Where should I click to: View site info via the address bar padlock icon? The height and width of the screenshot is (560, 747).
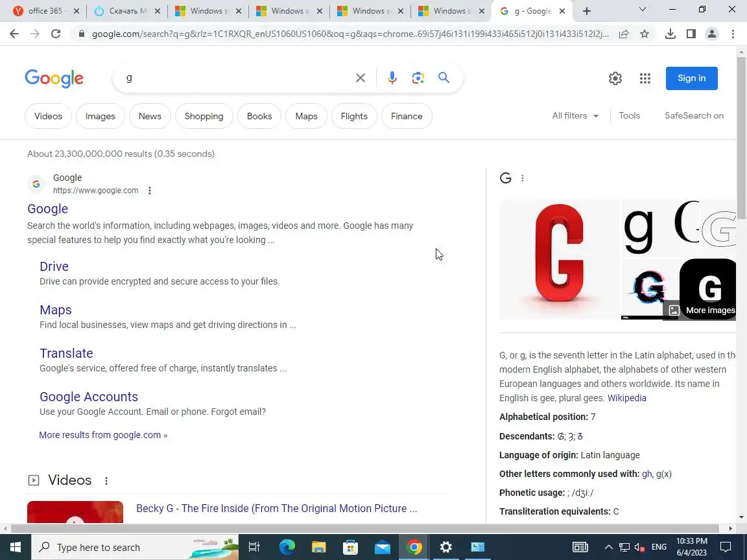click(x=82, y=34)
